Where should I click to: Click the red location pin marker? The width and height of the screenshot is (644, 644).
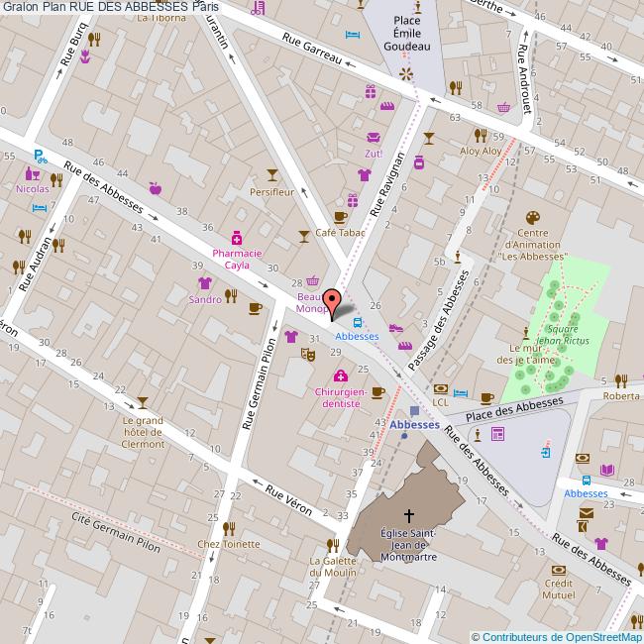click(x=332, y=299)
